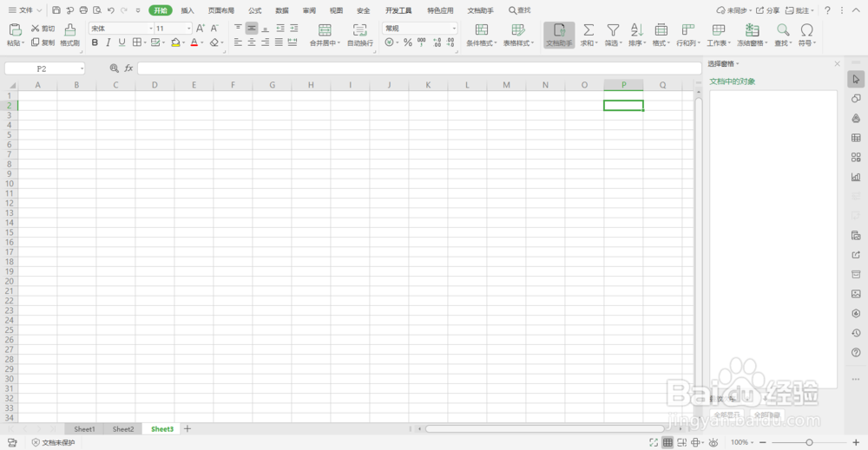
Task: Expand the font color dropdown arrow
Action: pyautogui.click(x=202, y=42)
